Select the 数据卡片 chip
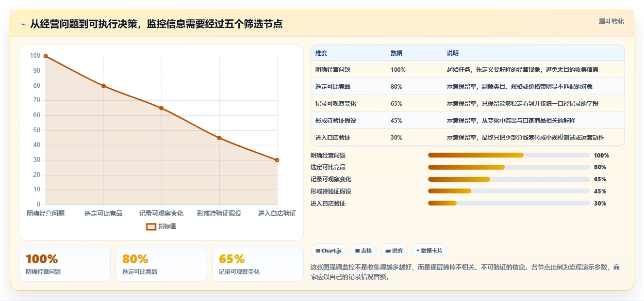 [429, 251]
